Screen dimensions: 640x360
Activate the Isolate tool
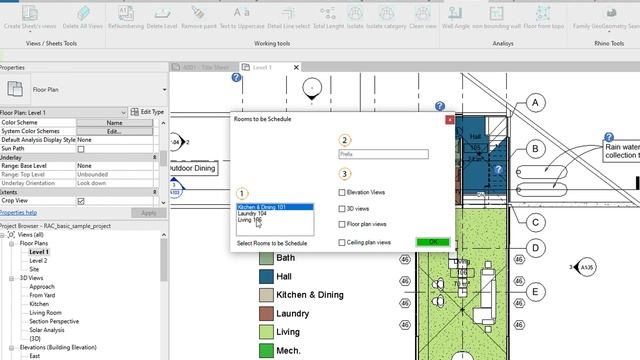(x=355, y=18)
